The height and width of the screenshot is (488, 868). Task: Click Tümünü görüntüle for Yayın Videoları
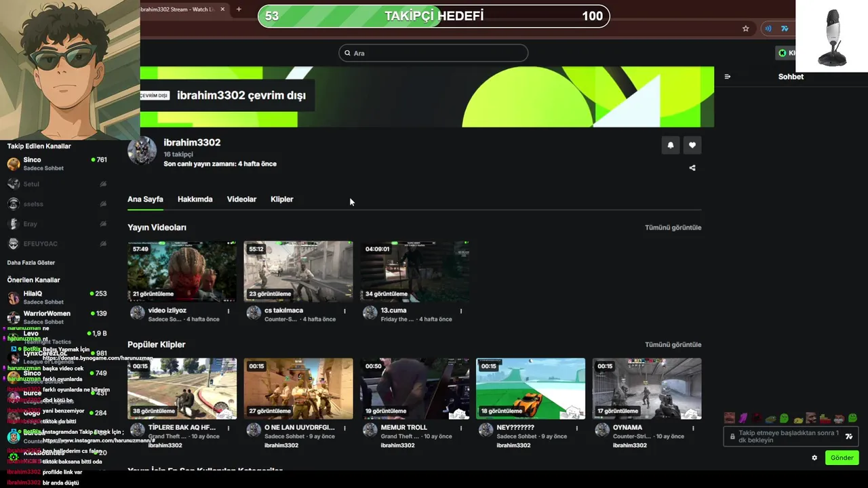[x=673, y=228]
